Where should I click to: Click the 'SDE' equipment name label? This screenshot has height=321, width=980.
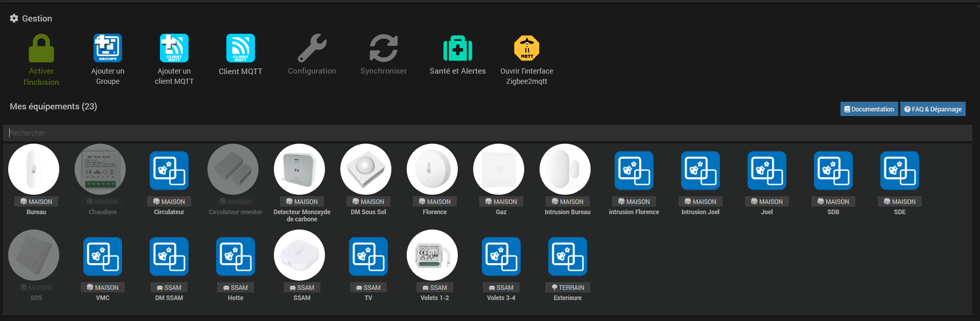pyautogui.click(x=900, y=212)
